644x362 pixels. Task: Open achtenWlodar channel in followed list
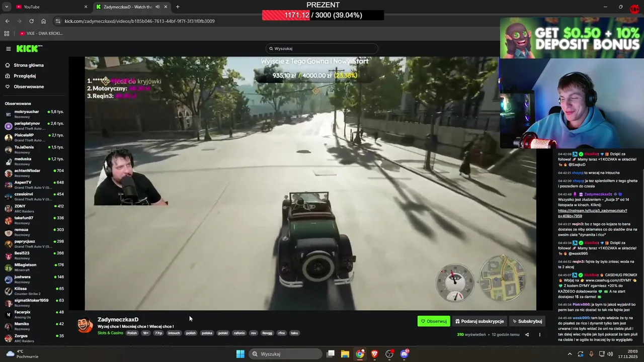coord(34,173)
